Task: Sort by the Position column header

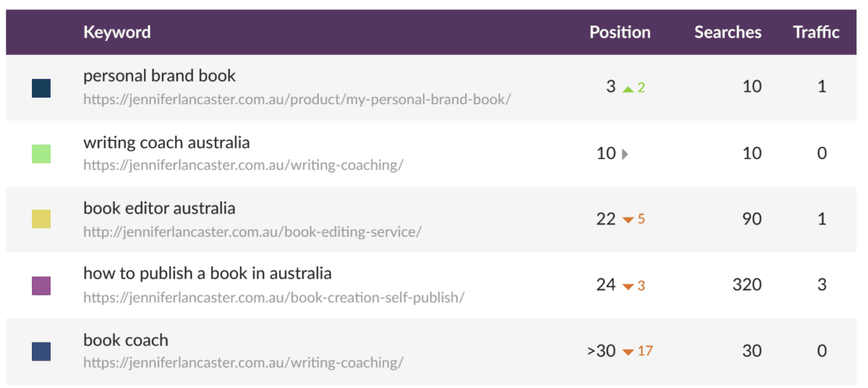Action: pyautogui.click(x=619, y=33)
